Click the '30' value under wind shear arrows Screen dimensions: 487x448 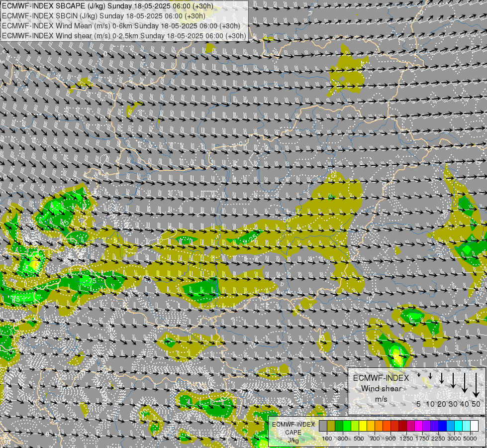click(453, 404)
